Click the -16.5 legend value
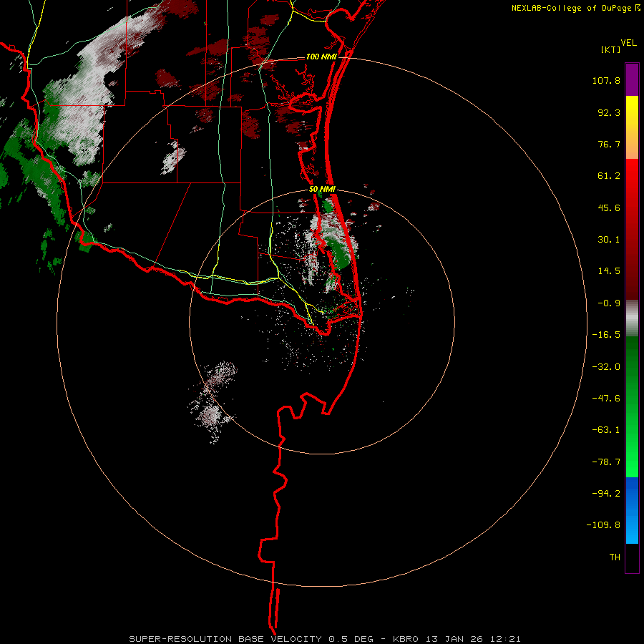 coord(606,335)
